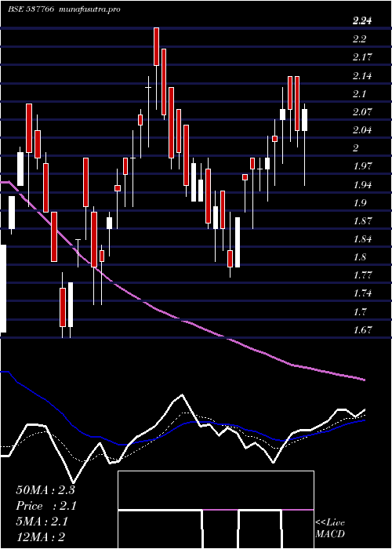Click the 1.74 price axis label

point(362,293)
